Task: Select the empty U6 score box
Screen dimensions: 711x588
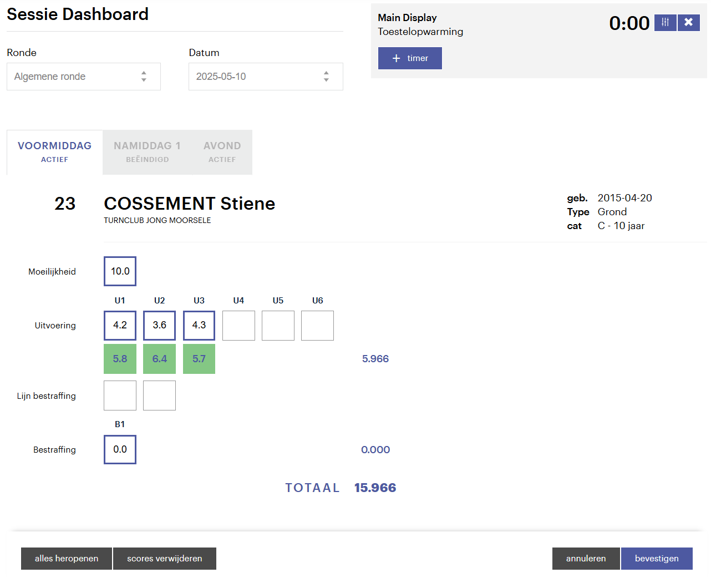Action: point(317,325)
